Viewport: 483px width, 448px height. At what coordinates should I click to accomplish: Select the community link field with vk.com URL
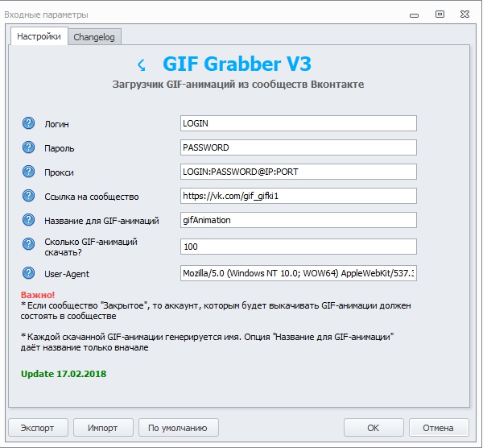coord(298,196)
